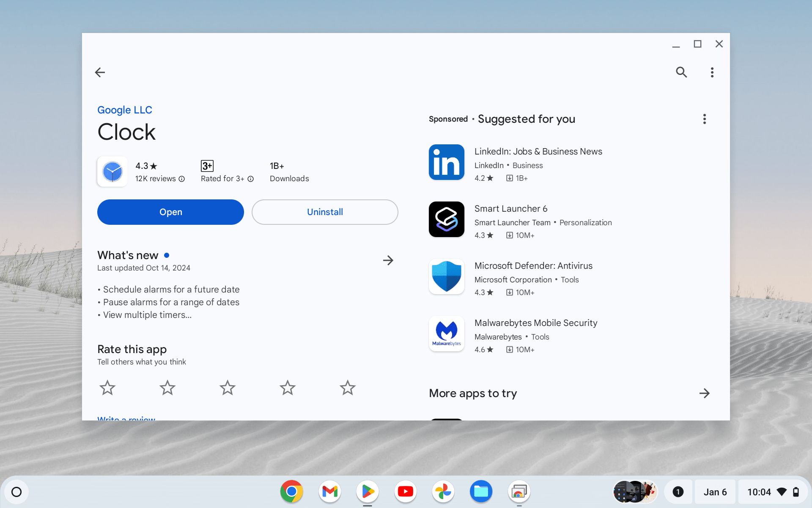Image resolution: width=812 pixels, height=508 pixels.
Task: Rate the app five stars
Action: pos(348,387)
